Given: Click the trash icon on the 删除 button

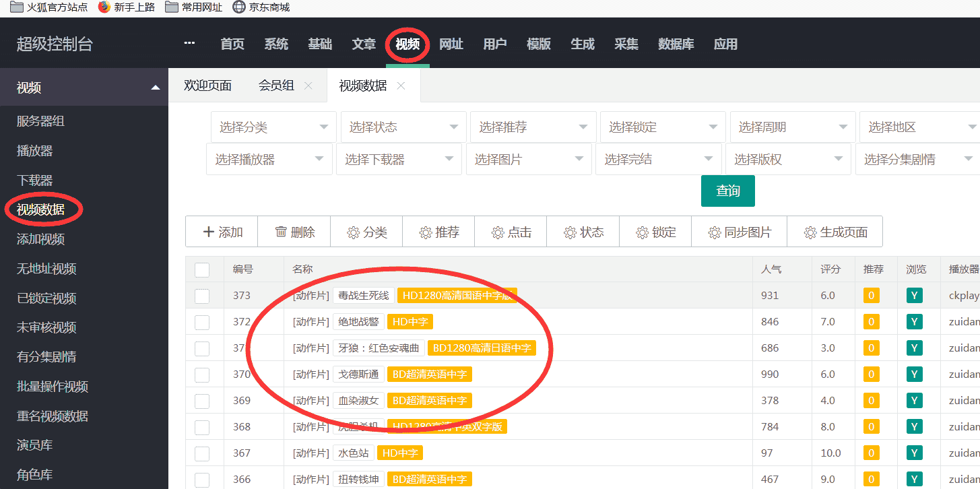Looking at the screenshot, I should coord(282,231).
